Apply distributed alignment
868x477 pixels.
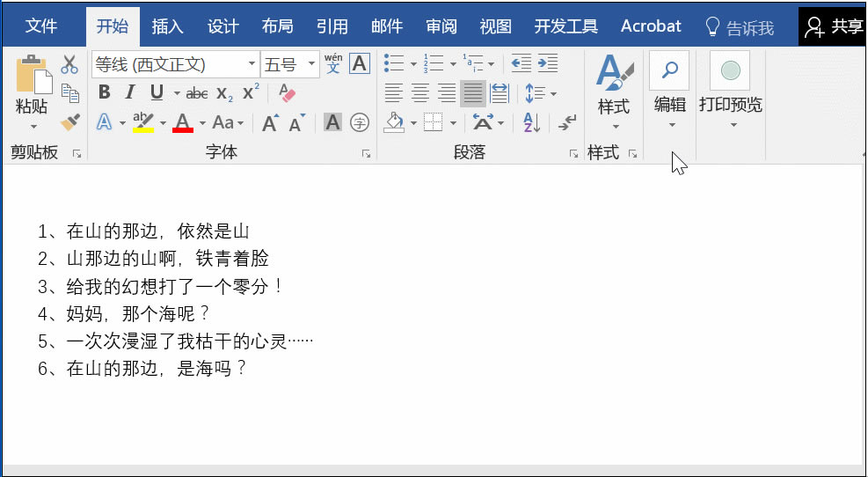[x=500, y=93]
